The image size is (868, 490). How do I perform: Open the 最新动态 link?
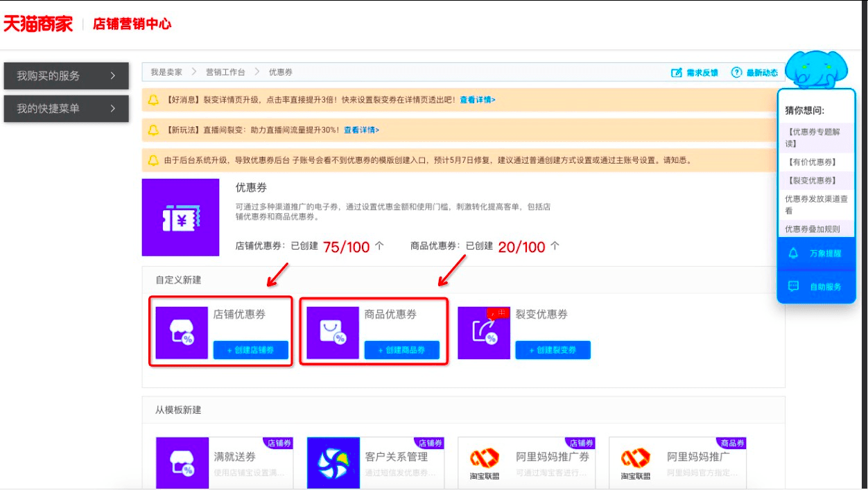762,73
